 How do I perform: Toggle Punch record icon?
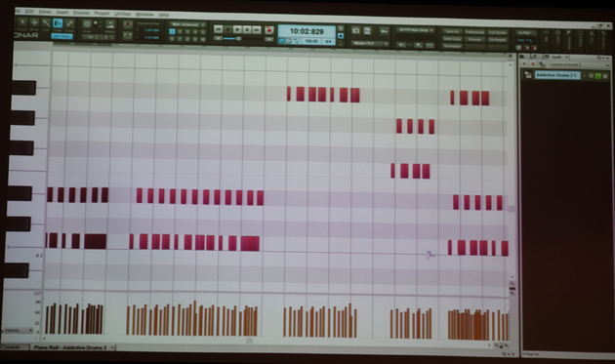pos(128,24)
